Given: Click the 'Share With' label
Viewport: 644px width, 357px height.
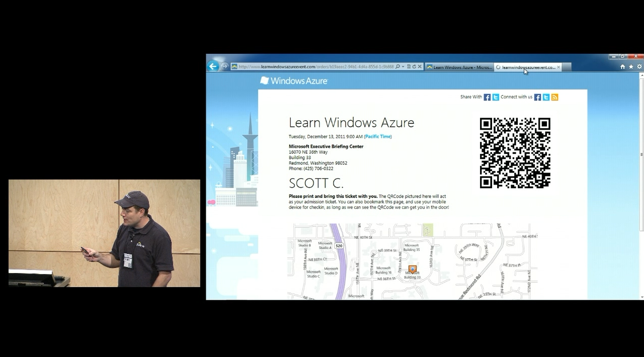Looking at the screenshot, I should [471, 97].
